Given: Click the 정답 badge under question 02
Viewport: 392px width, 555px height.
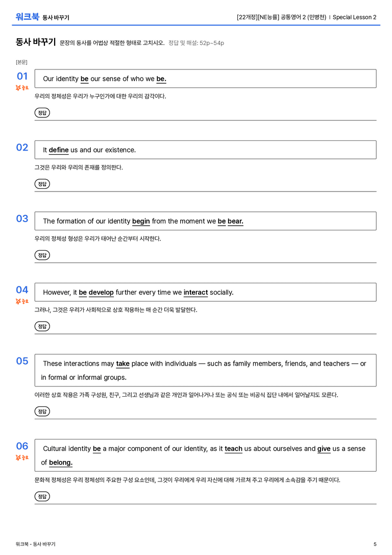Looking at the screenshot, I should [42, 184].
